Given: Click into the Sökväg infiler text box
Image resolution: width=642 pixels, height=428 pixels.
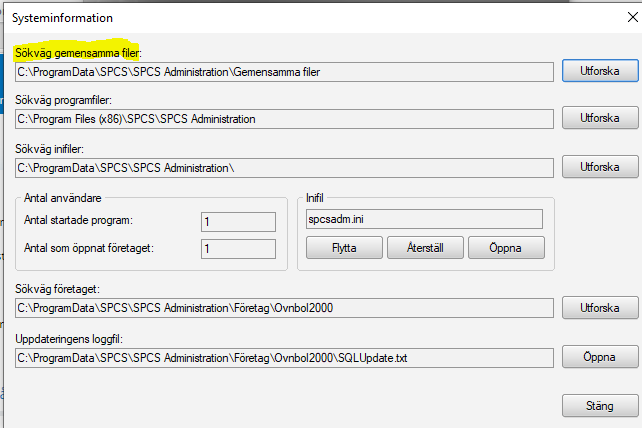Looking at the screenshot, I should [284, 167].
